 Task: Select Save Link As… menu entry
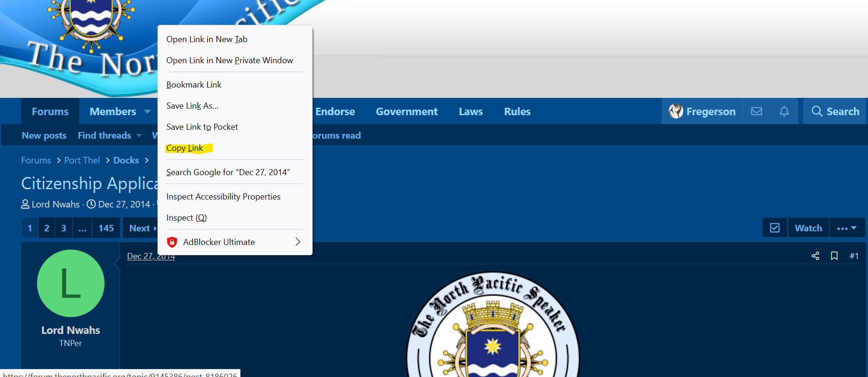[x=235, y=106]
